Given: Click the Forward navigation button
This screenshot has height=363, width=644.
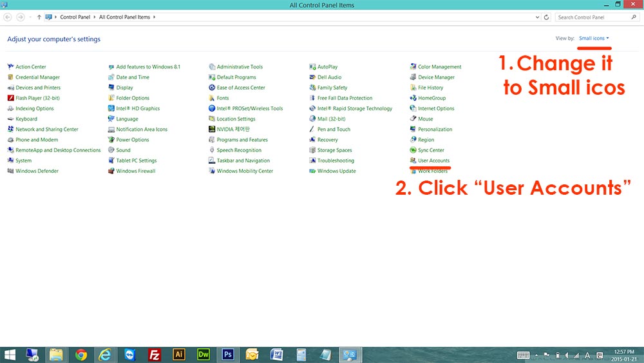Looking at the screenshot, I should [x=20, y=17].
